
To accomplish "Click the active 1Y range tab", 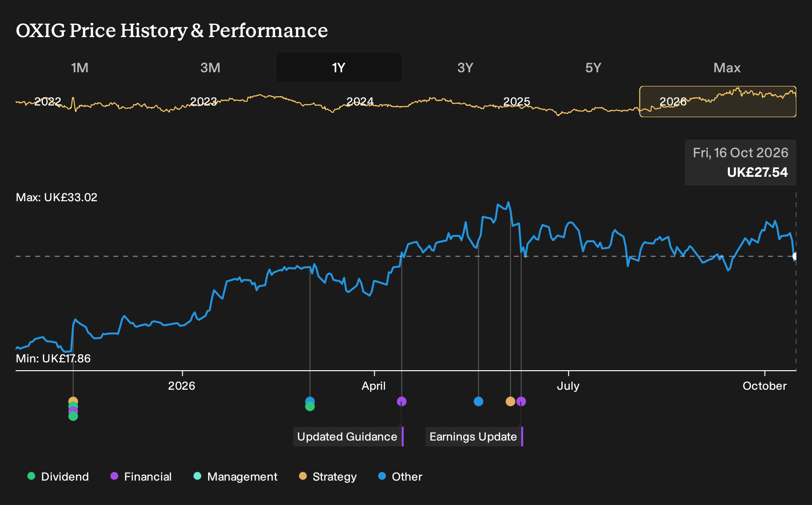I will tap(339, 67).
